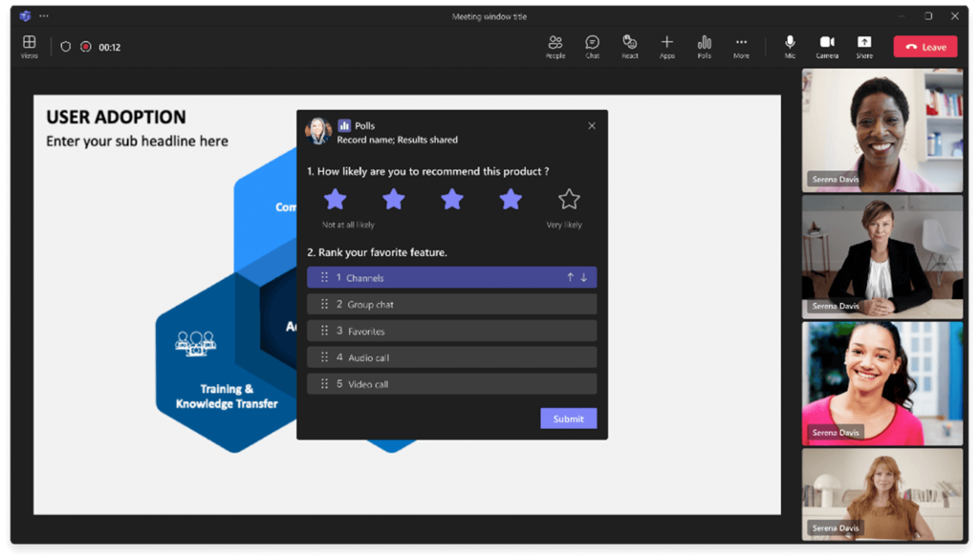
Task: Click the shield privacy icon
Action: (x=66, y=47)
